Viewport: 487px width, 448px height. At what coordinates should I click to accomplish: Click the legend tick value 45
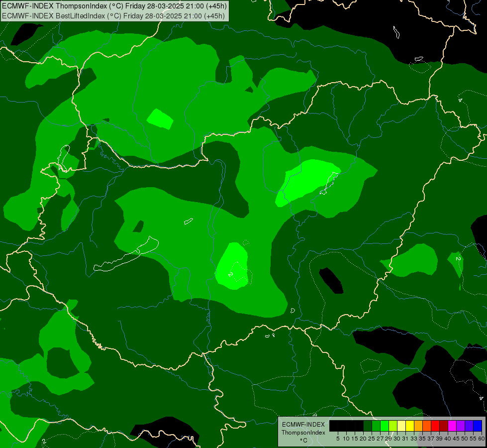click(457, 439)
